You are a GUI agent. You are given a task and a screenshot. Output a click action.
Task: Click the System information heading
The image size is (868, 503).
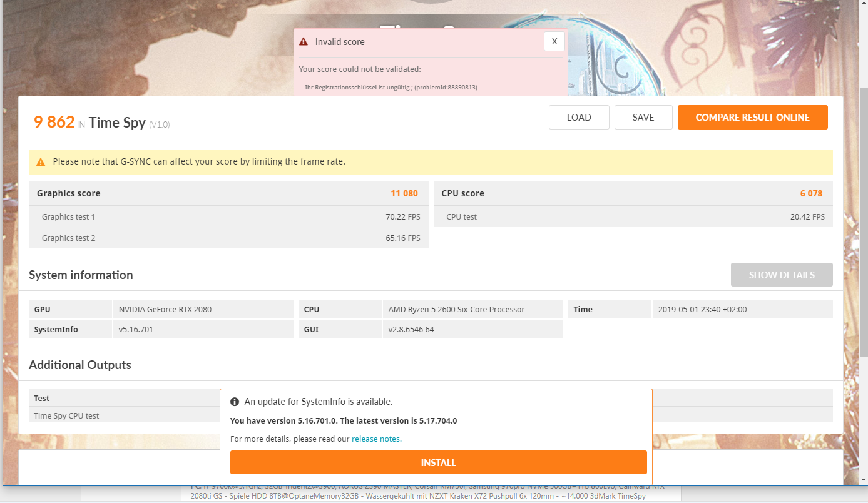pos(81,275)
